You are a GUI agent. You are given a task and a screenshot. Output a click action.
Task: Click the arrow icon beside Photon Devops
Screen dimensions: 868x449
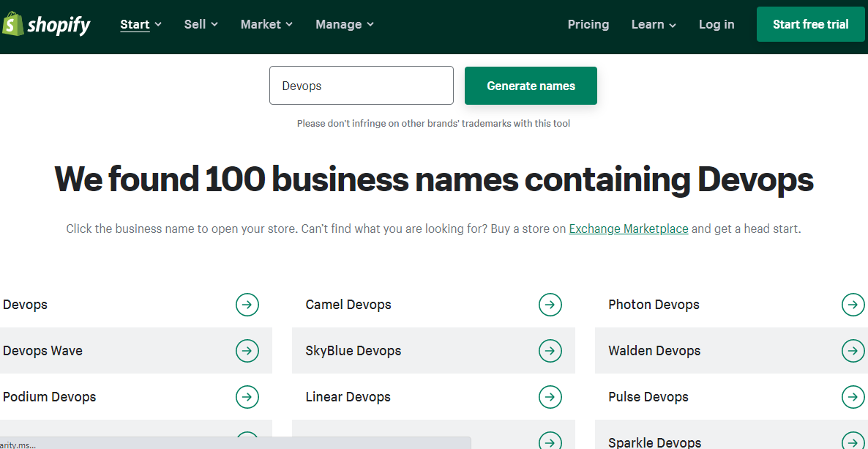tap(853, 304)
